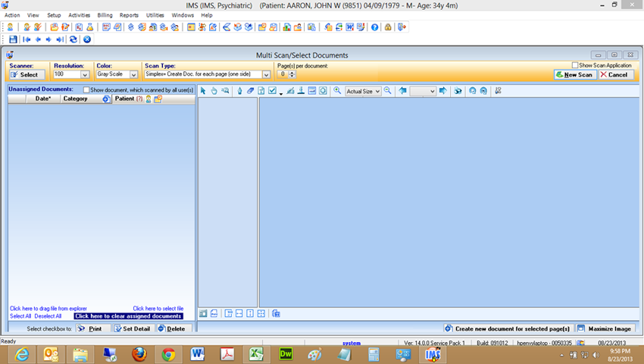The image size is (644, 364).
Task: Click the save floppy disk icon
Action: 13,39
